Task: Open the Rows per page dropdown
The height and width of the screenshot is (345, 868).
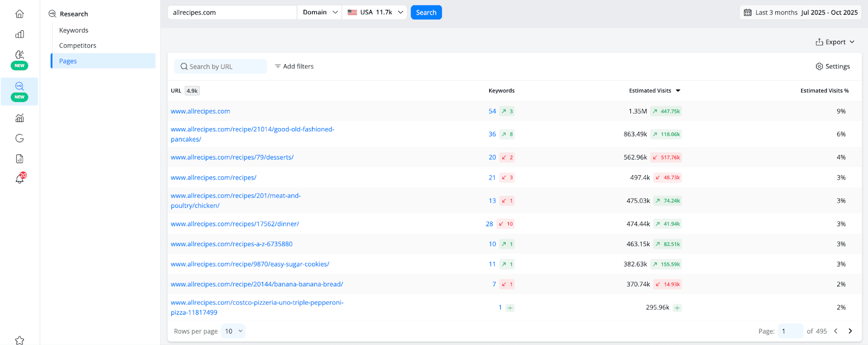Action: pyautogui.click(x=233, y=331)
